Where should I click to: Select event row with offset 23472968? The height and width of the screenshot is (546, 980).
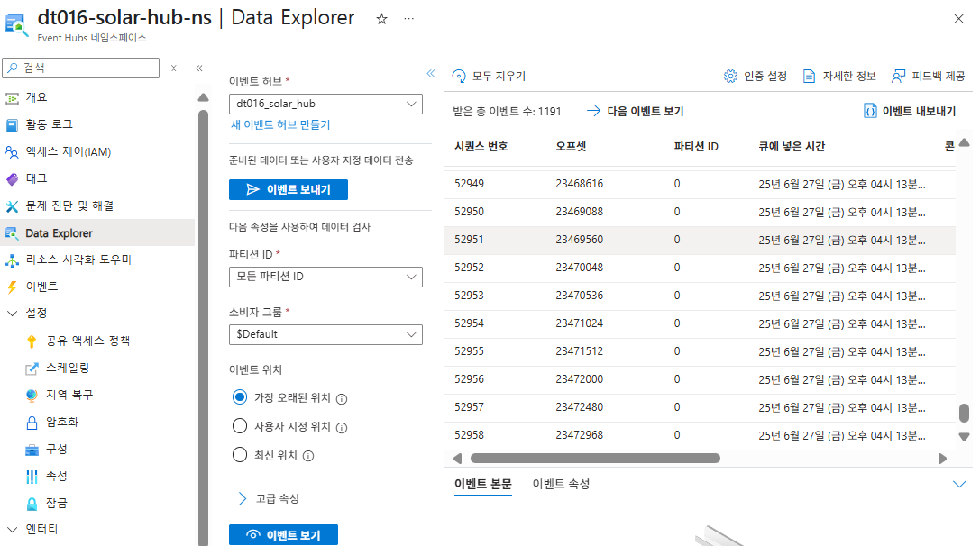(700, 435)
